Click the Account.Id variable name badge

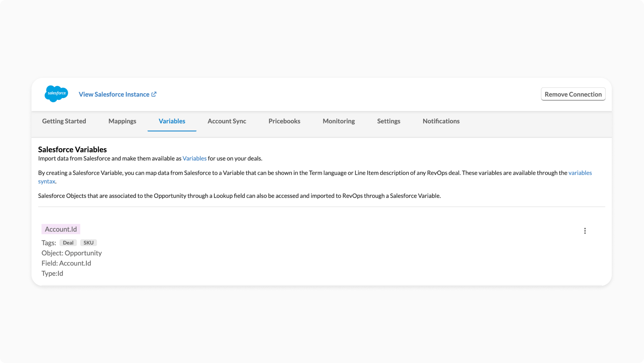click(x=61, y=229)
